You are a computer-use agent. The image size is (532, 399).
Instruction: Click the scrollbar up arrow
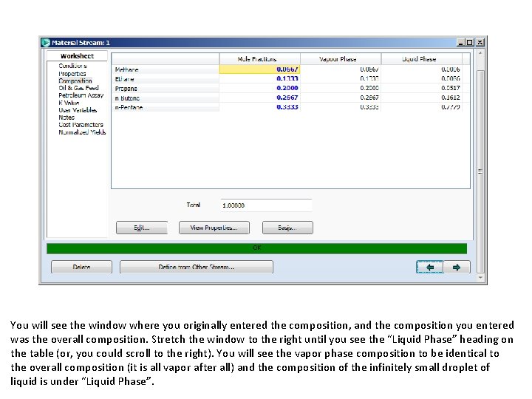point(480,54)
